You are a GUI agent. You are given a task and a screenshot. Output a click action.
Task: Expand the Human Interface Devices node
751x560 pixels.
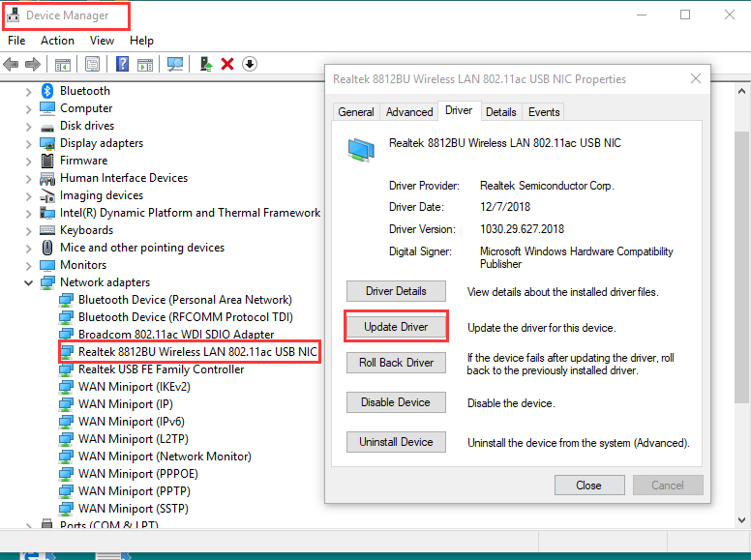pyautogui.click(x=28, y=179)
